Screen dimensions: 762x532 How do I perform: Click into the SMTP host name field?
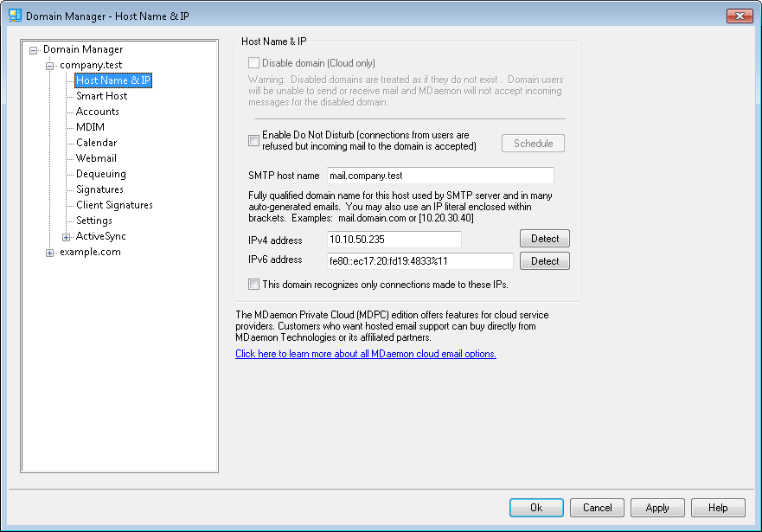click(x=439, y=176)
